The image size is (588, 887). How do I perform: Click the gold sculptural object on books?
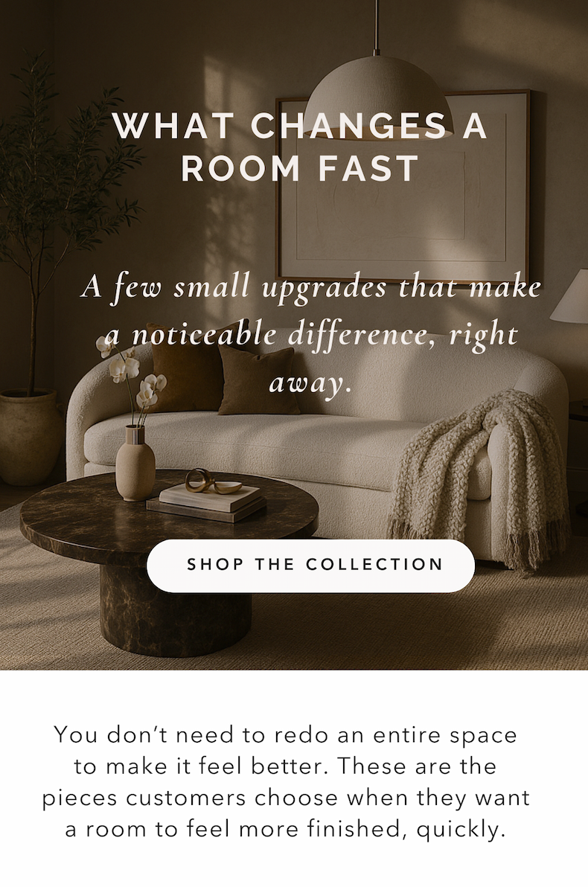pos(209,481)
